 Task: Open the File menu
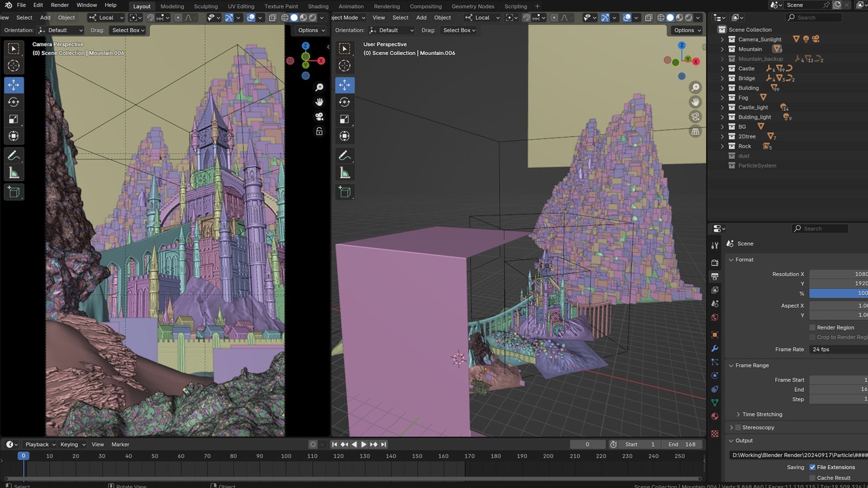(x=21, y=5)
